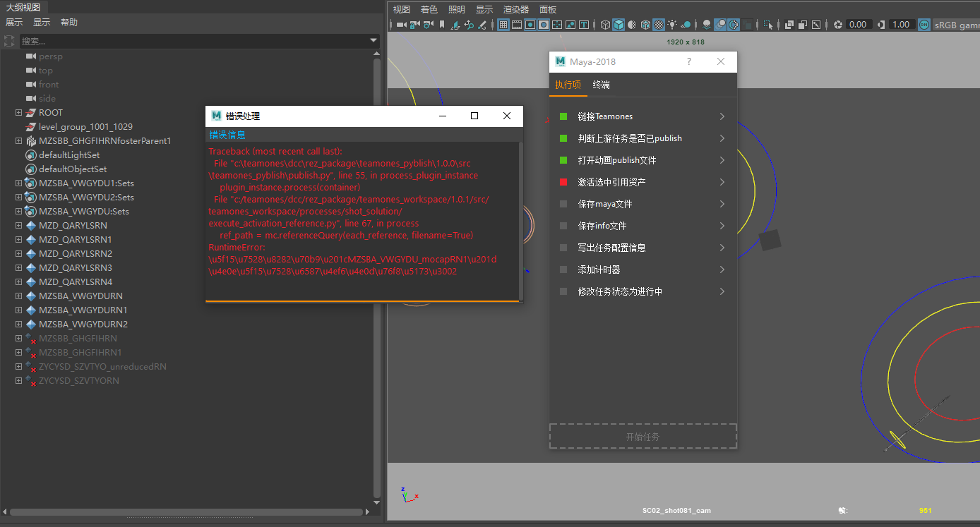Viewport: 980px width, 527px height.
Task: Click the smooth shade all cube icon
Action: [x=619, y=25]
